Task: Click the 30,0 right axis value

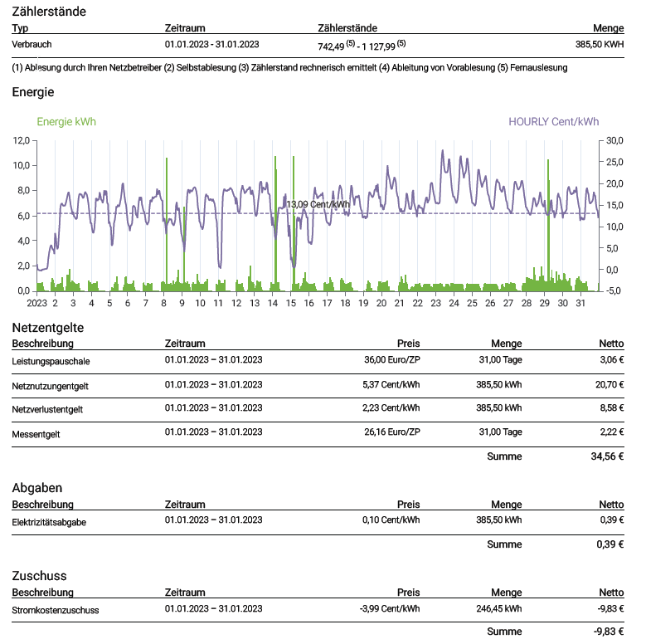Action: (x=614, y=140)
